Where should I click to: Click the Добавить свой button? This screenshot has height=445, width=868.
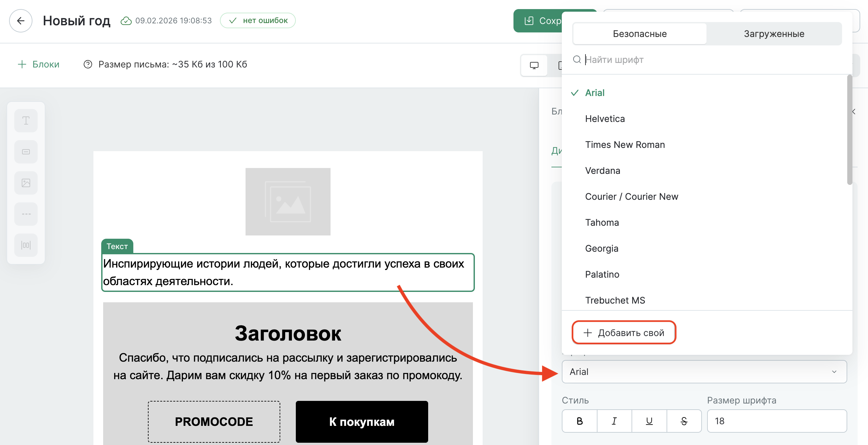624,332
